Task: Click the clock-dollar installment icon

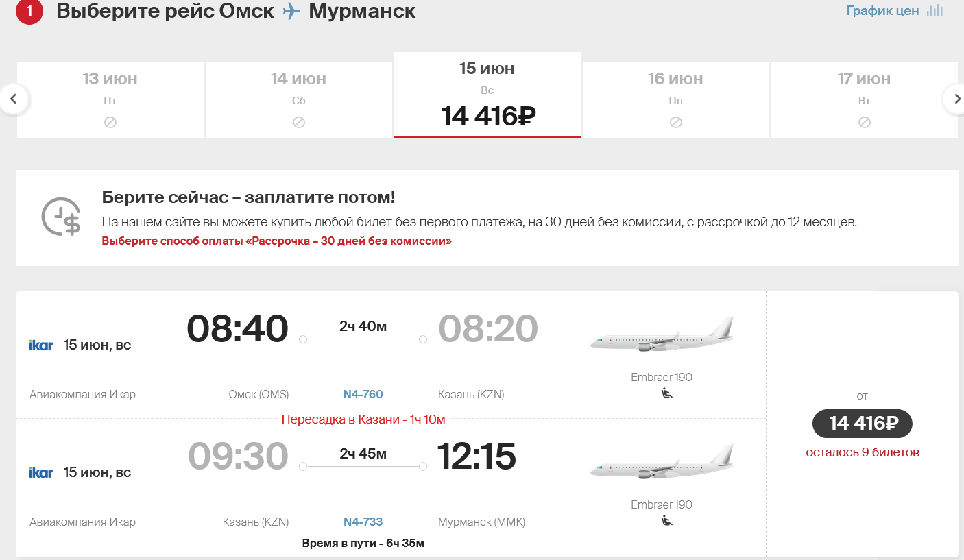Action: (61, 217)
